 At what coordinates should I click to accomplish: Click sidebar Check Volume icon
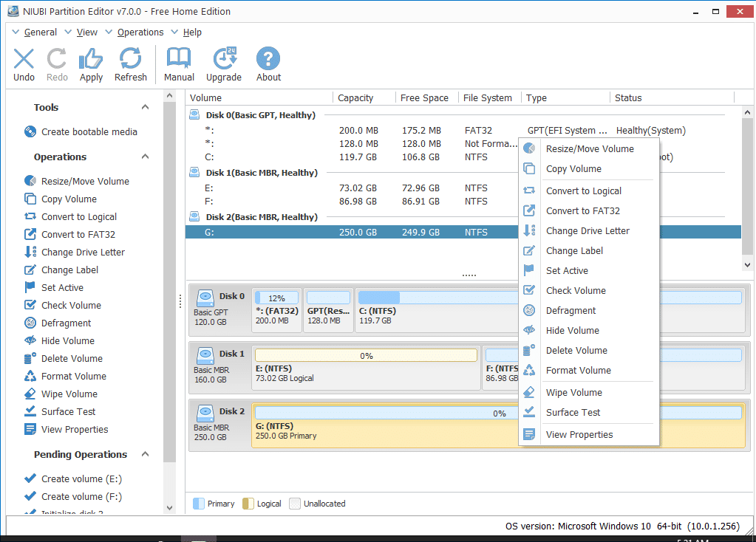[x=30, y=305]
